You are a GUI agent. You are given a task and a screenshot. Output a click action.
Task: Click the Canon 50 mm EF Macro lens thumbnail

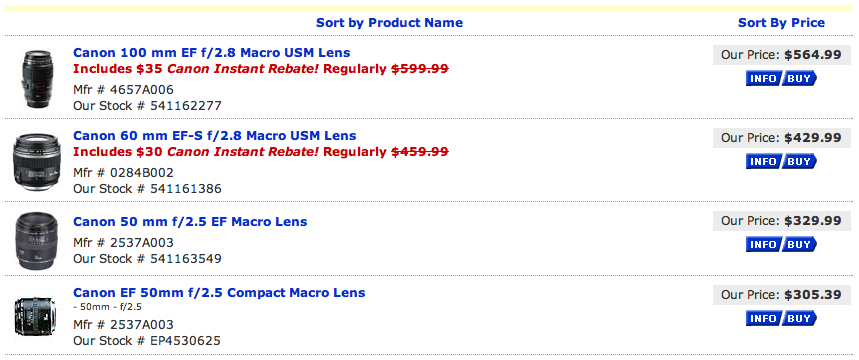click(x=36, y=241)
